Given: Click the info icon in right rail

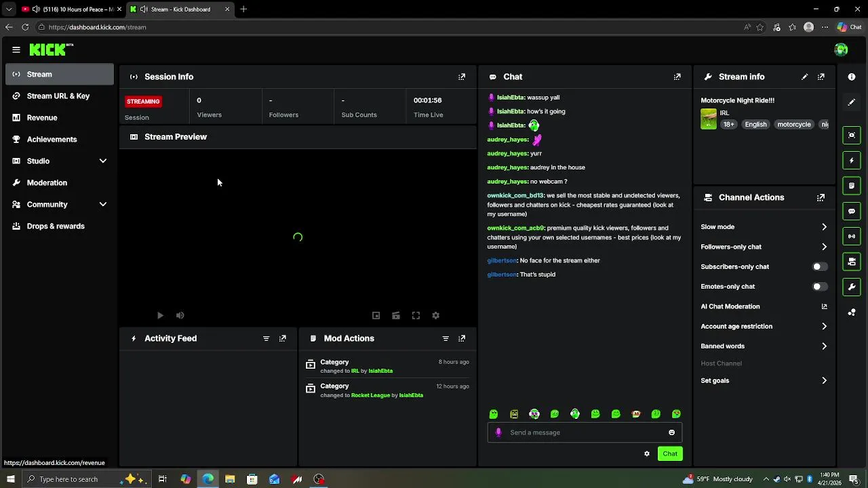Looking at the screenshot, I should click(852, 77).
